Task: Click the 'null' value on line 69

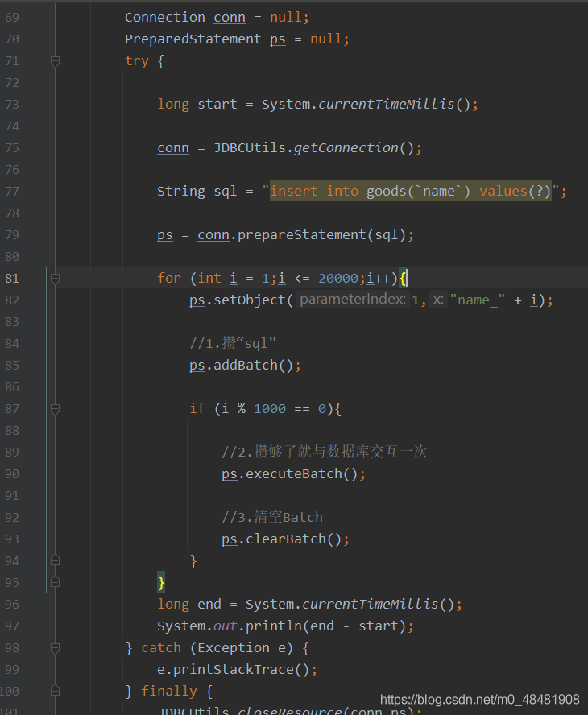Action: [x=286, y=18]
